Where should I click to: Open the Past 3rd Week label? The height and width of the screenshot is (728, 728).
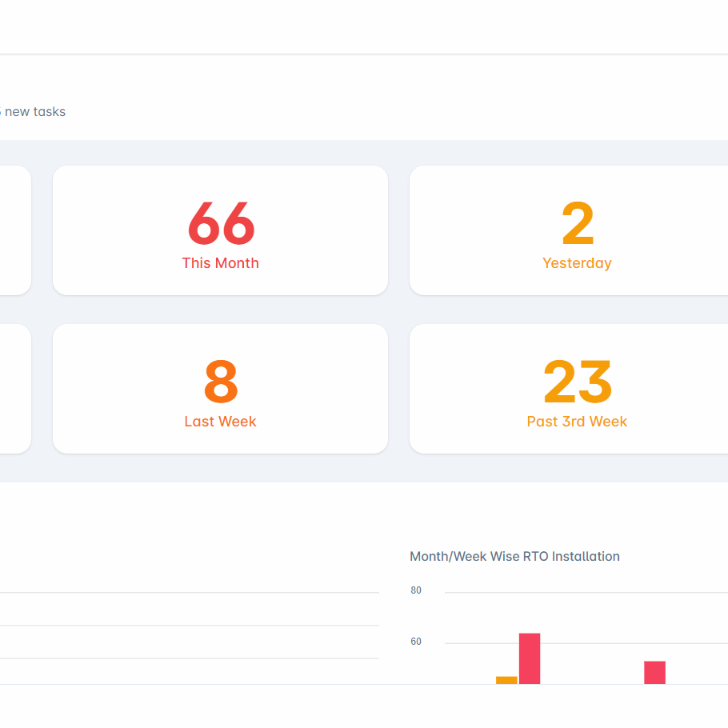[577, 422]
